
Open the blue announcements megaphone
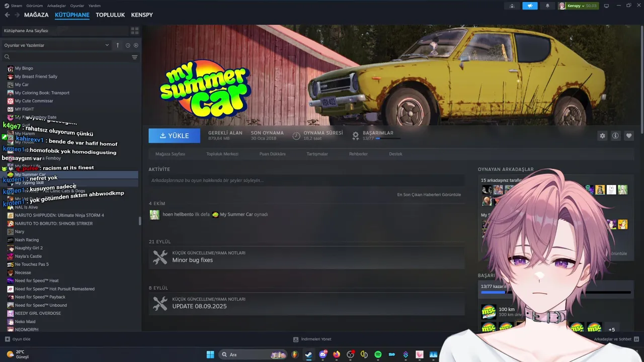(x=530, y=6)
